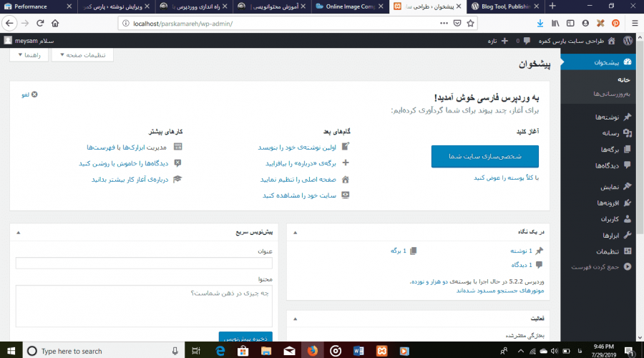Switch to Performance browser tab
The image size is (644, 358).
pyautogui.click(x=38, y=6)
